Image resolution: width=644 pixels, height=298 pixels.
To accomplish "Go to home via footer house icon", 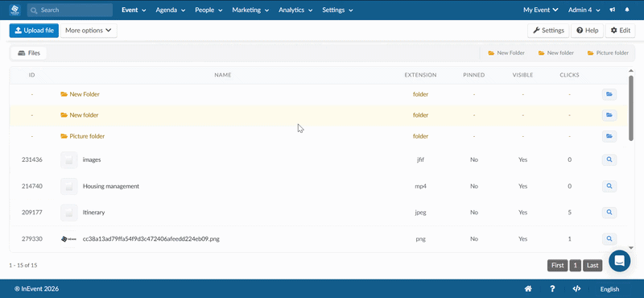I will (x=528, y=289).
